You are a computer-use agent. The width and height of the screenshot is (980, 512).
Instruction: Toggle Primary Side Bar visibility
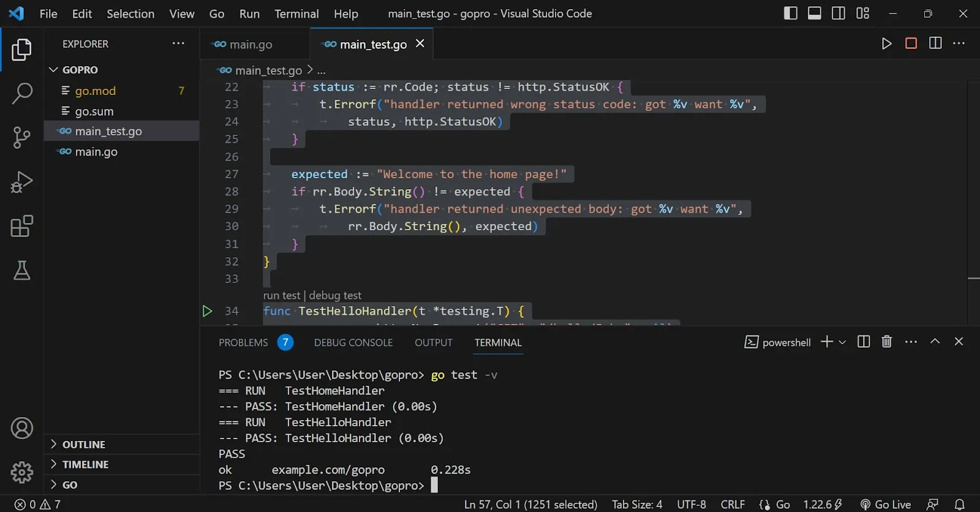pyautogui.click(x=791, y=13)
